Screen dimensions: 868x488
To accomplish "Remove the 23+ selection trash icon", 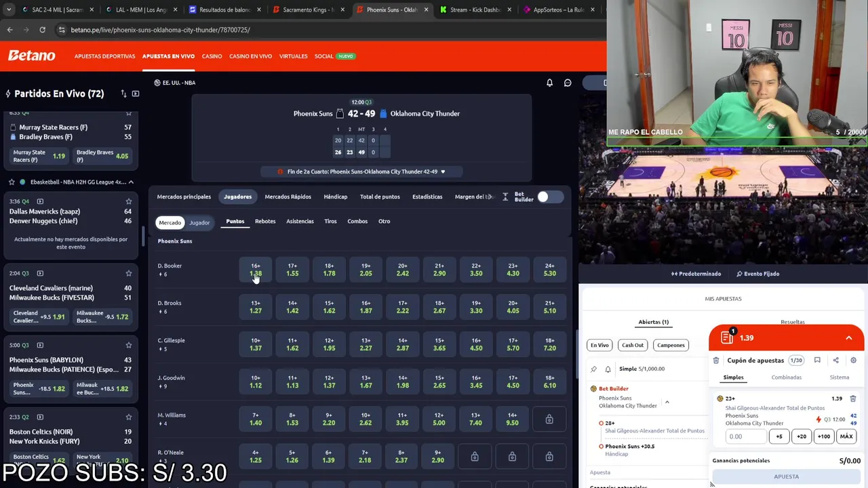I will [x=853, y=399].
